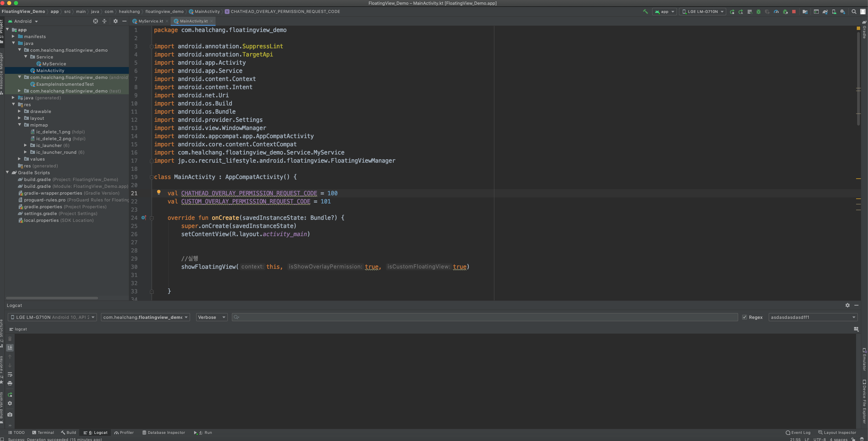
Task: Click the Make Project hammer icon
Action: click(x=645, y=12)
